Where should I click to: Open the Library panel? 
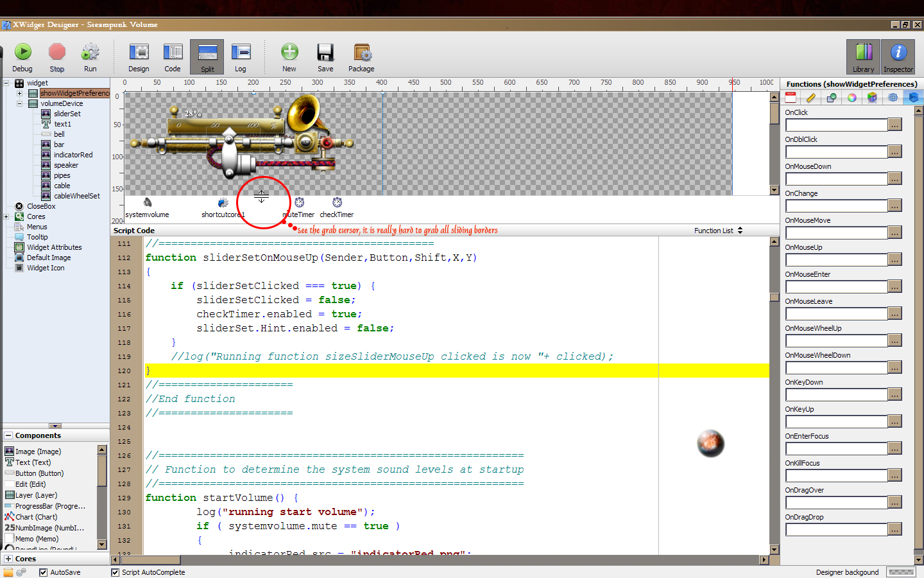point(863,57)
